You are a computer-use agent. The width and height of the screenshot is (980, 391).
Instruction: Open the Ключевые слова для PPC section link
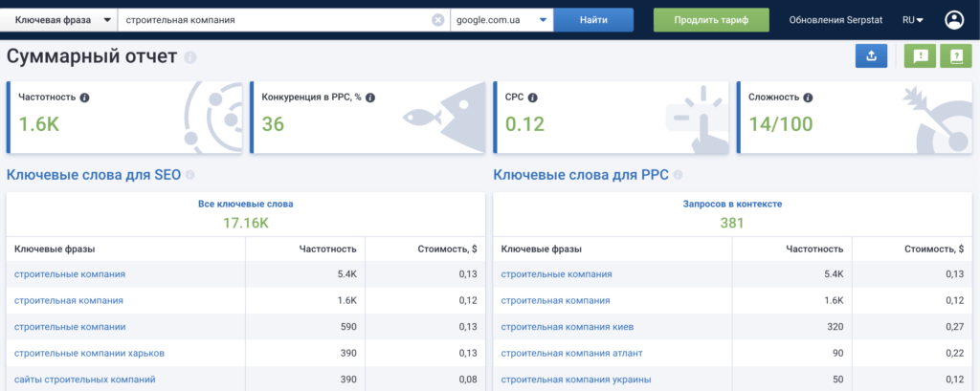[581, 175]
